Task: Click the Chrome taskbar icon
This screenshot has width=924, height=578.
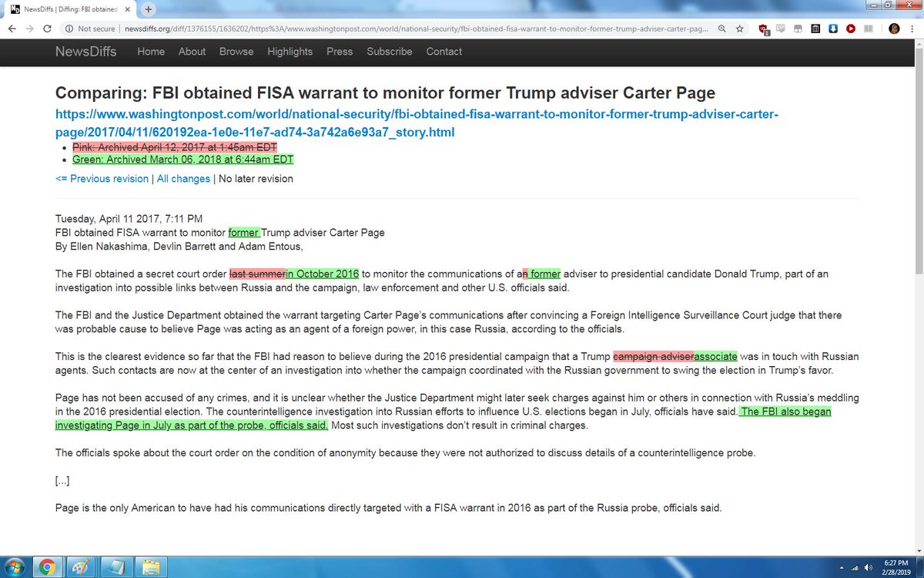Action: point(47,568)
